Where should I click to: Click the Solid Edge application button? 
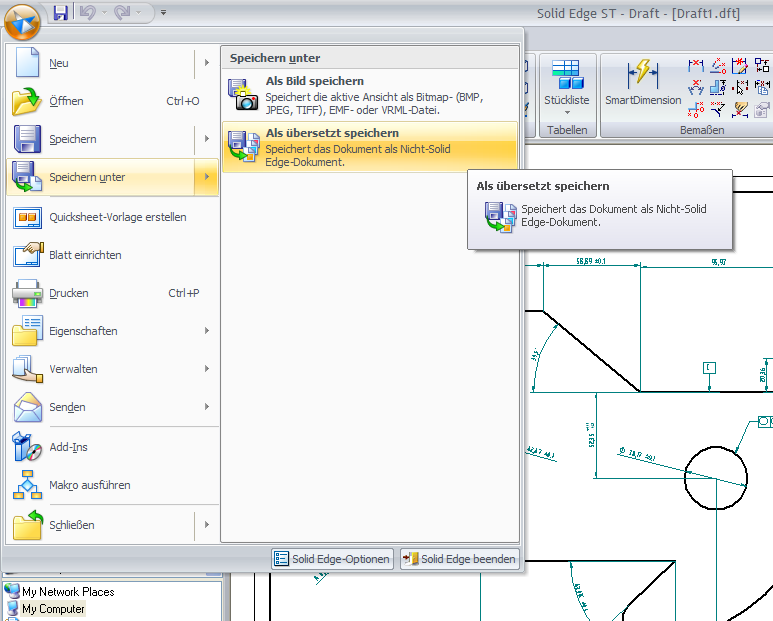(22, 19)
